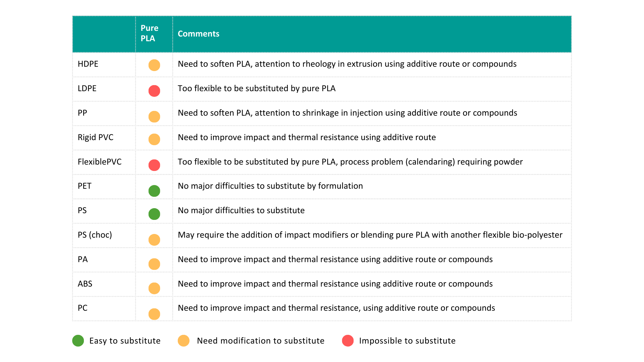This screenshot has width=644, height=362.
Task: Click the orange dot in the ABS row
Action: point(154,288)
